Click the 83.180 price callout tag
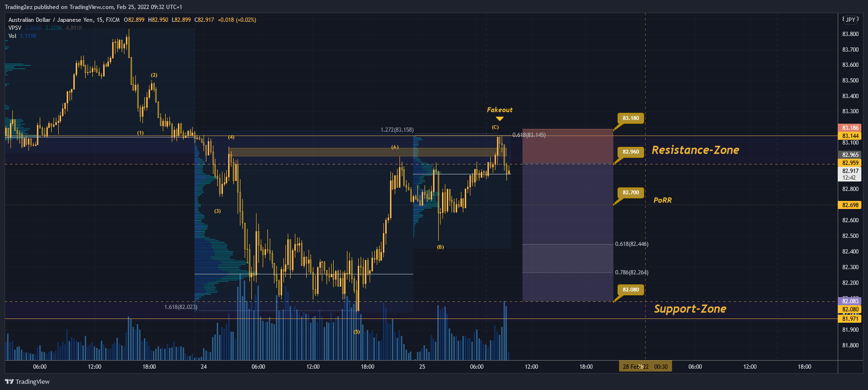The height and width of the screenshot is (390, 868). click(630, 118)
